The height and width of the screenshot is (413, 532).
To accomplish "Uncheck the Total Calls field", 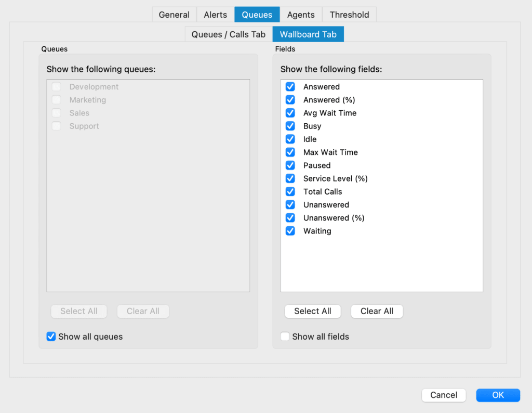I will coord(290,191).
